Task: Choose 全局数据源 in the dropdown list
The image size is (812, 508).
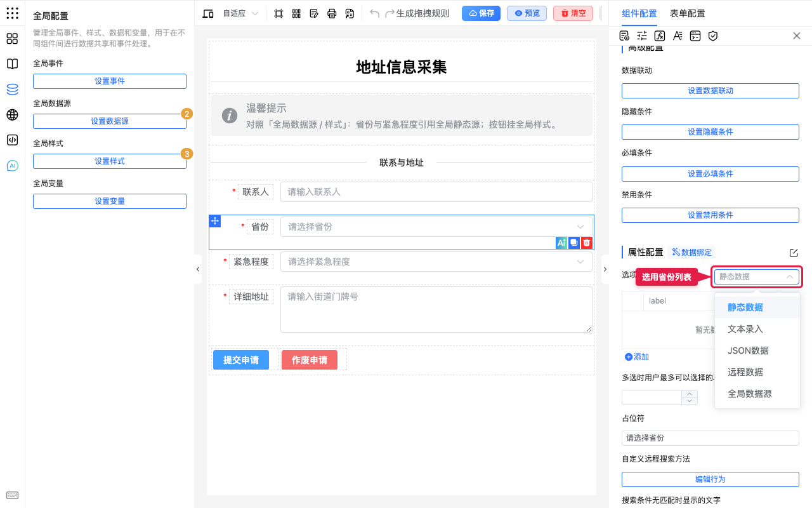Action: coord(757,394)
